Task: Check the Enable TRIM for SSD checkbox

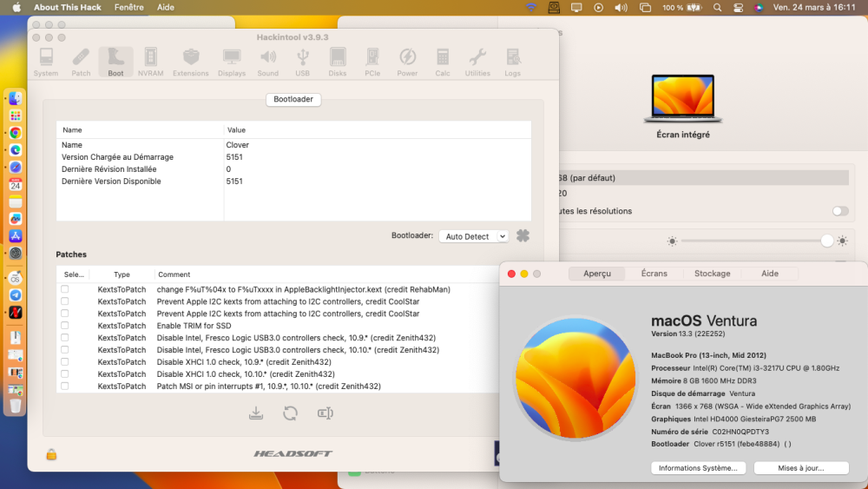Action: click(x=65, y=326)
